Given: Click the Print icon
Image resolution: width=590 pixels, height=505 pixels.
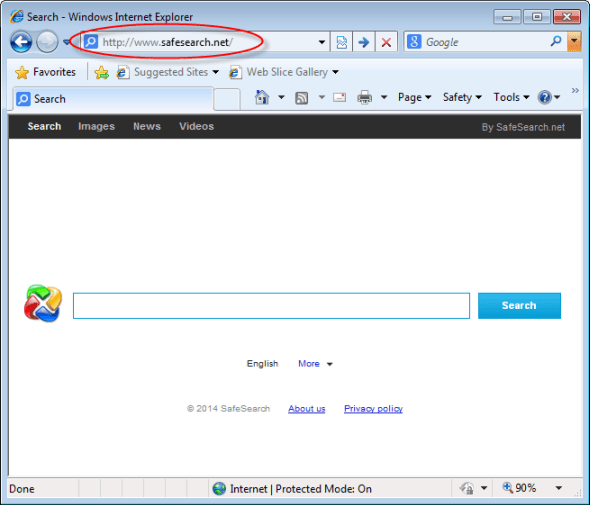Looking at the screenshot, I should pyautogui.click(x=365, y=97).
